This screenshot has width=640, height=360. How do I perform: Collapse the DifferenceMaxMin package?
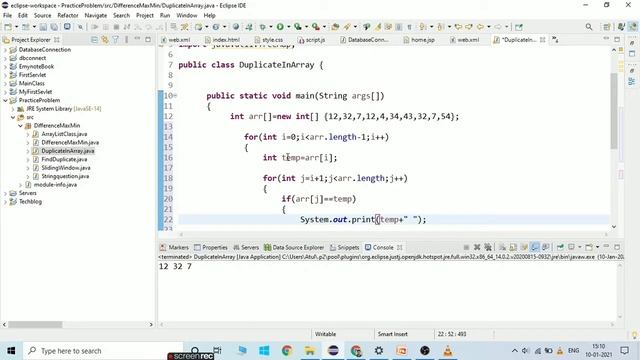click(x=20, y=126)
